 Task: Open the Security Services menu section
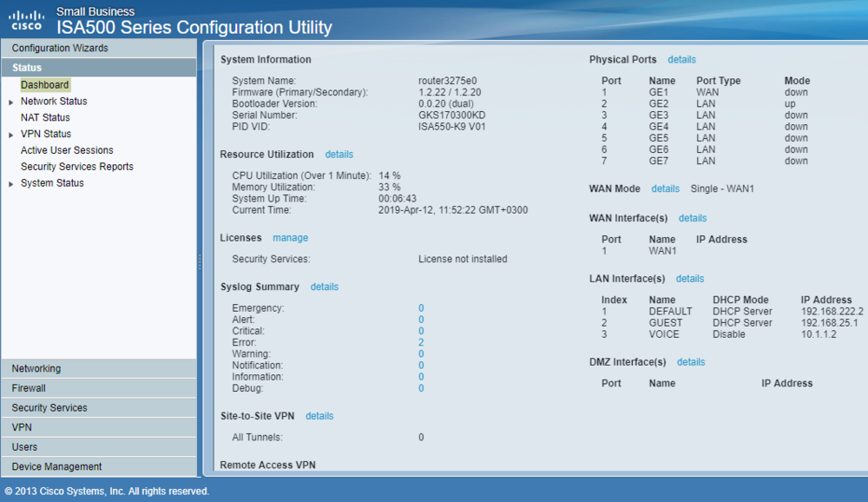49,407
